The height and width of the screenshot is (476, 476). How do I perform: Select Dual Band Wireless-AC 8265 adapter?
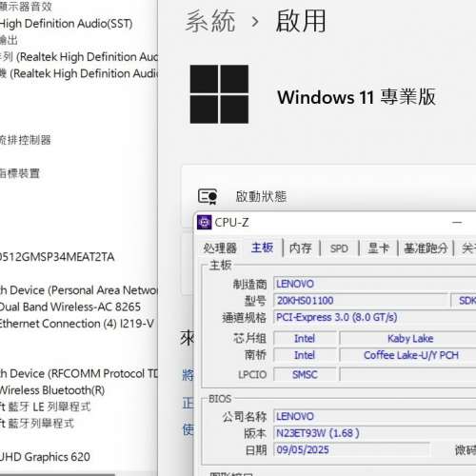tap(70, 307)
